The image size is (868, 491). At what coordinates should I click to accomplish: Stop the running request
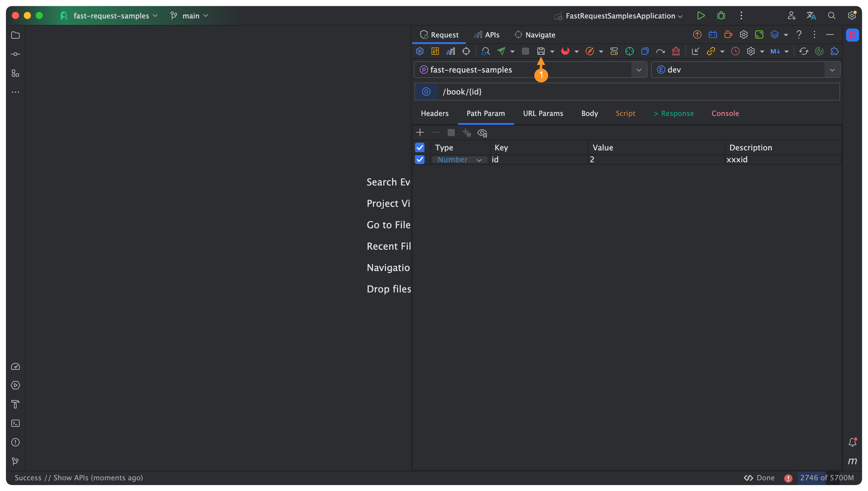(526, 51)
